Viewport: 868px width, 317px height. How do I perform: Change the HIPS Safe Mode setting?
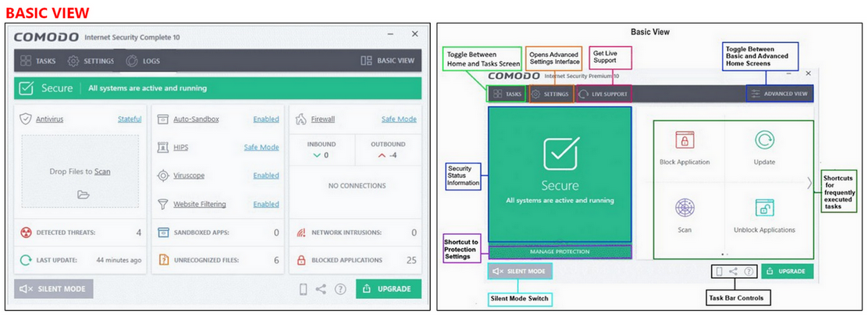tap(261, 148)
